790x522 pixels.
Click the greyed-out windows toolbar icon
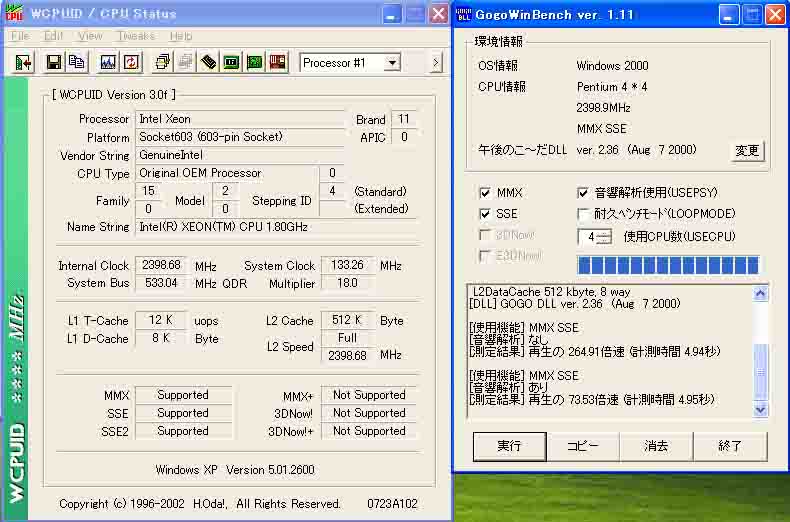pyautogui.click(x=185, y=62)
